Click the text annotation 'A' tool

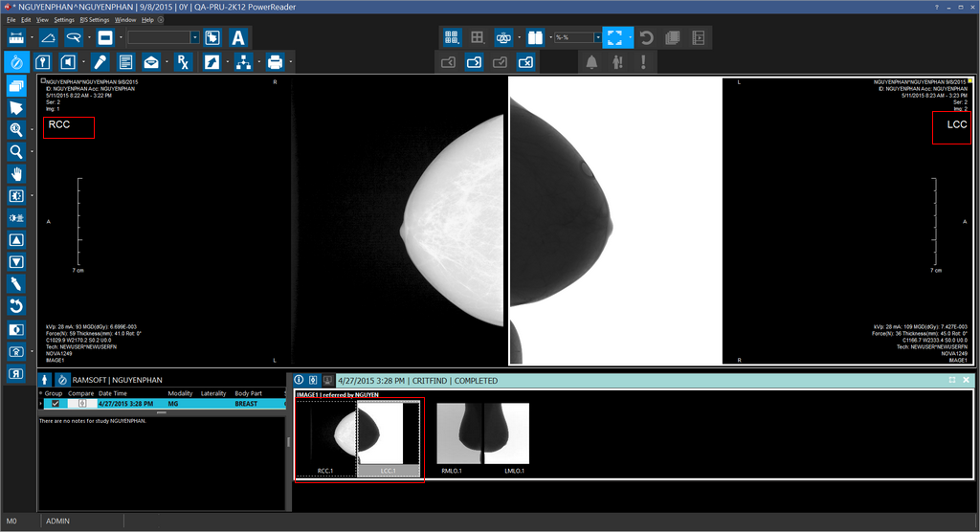click(x=238, y=37)
